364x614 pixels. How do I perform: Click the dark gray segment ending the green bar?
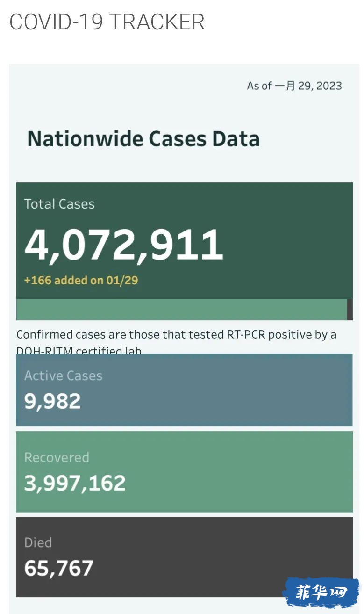tap(350, 310)
